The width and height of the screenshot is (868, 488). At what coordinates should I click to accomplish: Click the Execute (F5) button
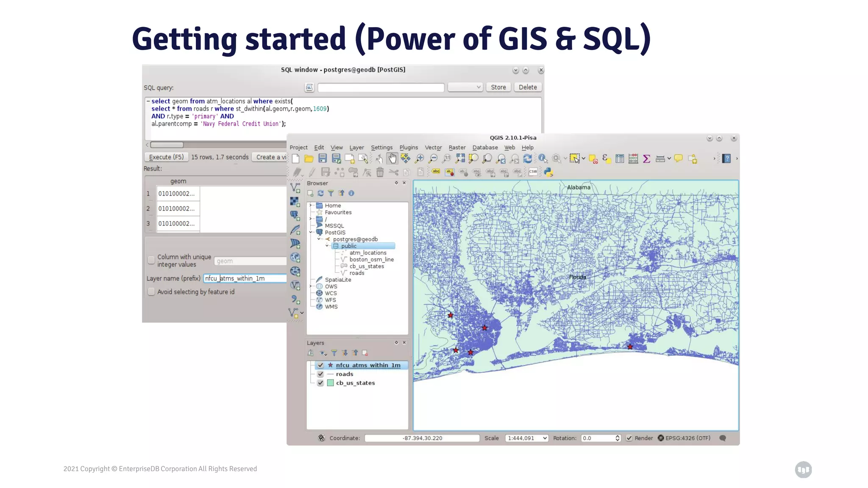pos(167,157)
